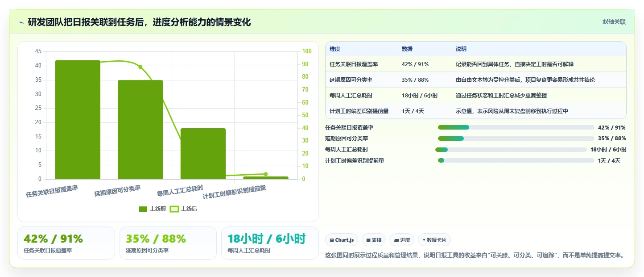
Task: Click the 18小时 / 6小时 summary card
Action: (x=270, y=243)
